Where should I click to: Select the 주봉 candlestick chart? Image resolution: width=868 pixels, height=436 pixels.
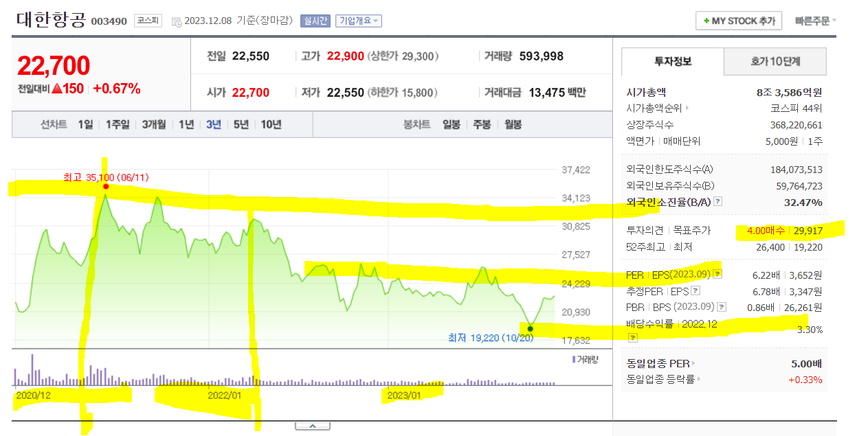point(482,124)
